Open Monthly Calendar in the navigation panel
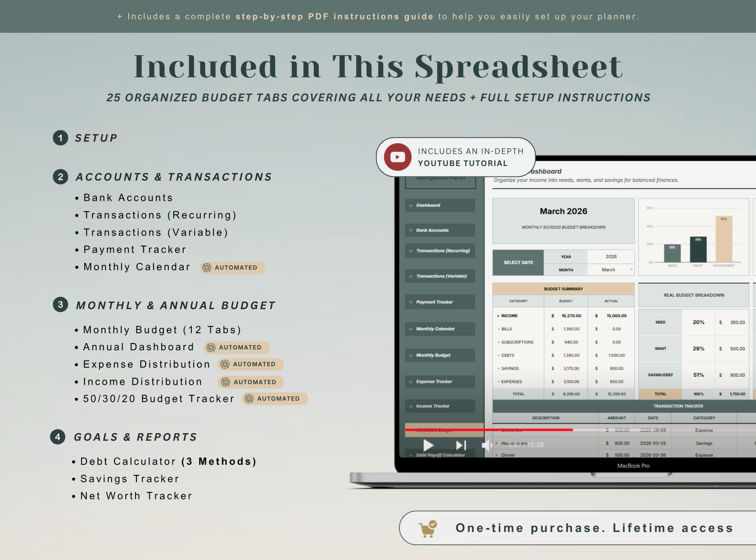Viewport: 756px width, 560px height. (440, 329)
